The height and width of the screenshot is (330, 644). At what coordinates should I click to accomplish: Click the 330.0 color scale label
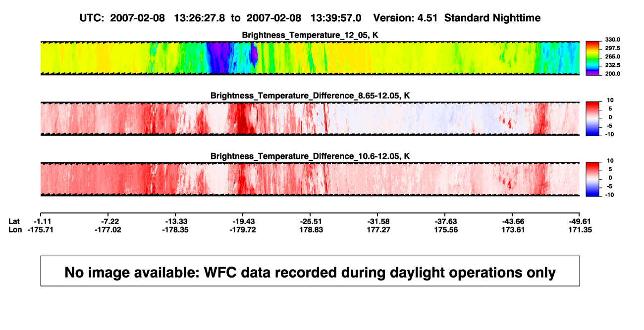613,40
